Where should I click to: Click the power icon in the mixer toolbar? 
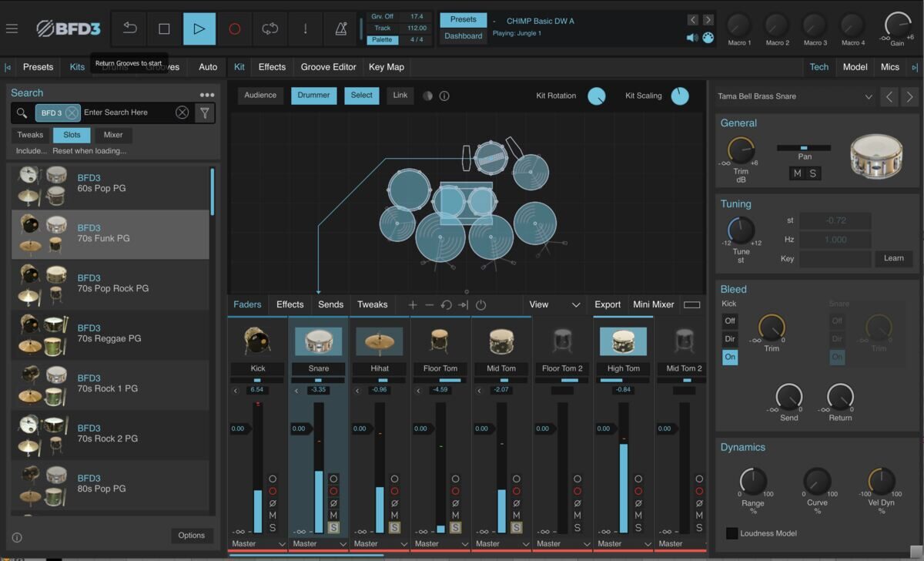480,304
